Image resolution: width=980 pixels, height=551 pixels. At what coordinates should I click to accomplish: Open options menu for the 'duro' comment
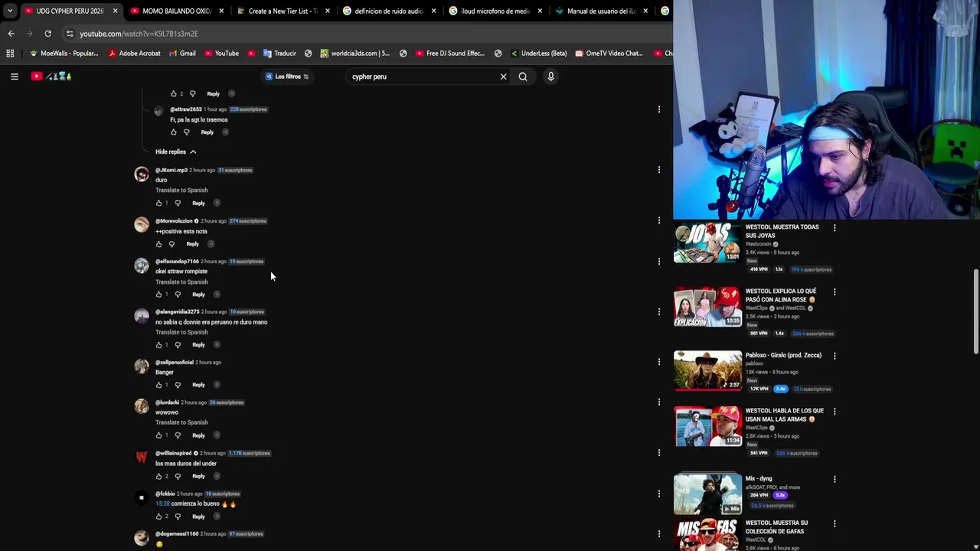point(658,170)
